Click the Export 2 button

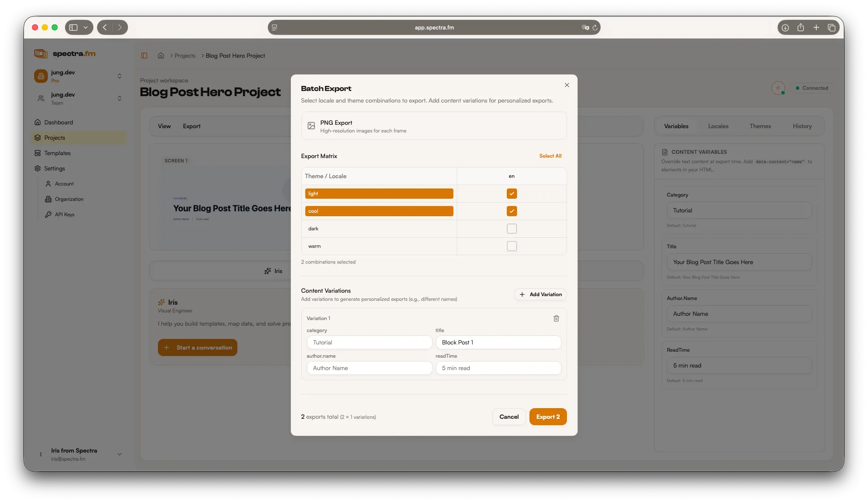tap(548, 417)
